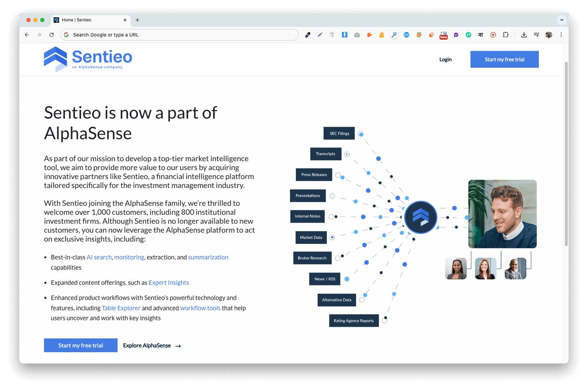Open the media control music-list icon
The height and width of the screenshot is (389, 588).
pyautogui.click(x=537, y=35)
